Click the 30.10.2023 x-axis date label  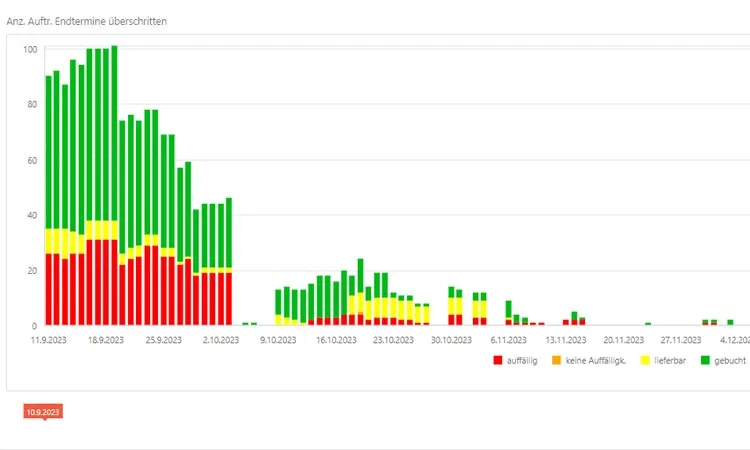click(451, 340)
